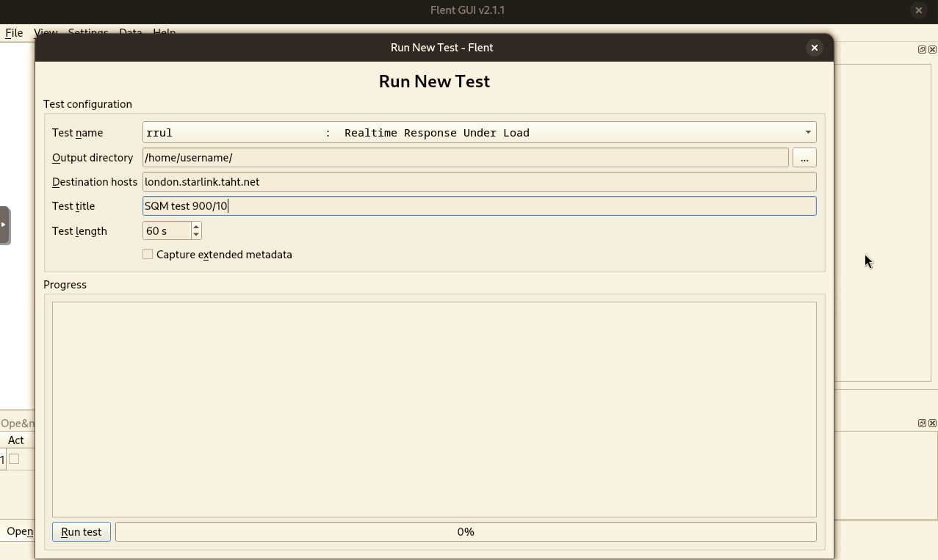938x560 pixels.
Task: Expand the collapsed left sidebar handle
Action: [x=4, y=225]
